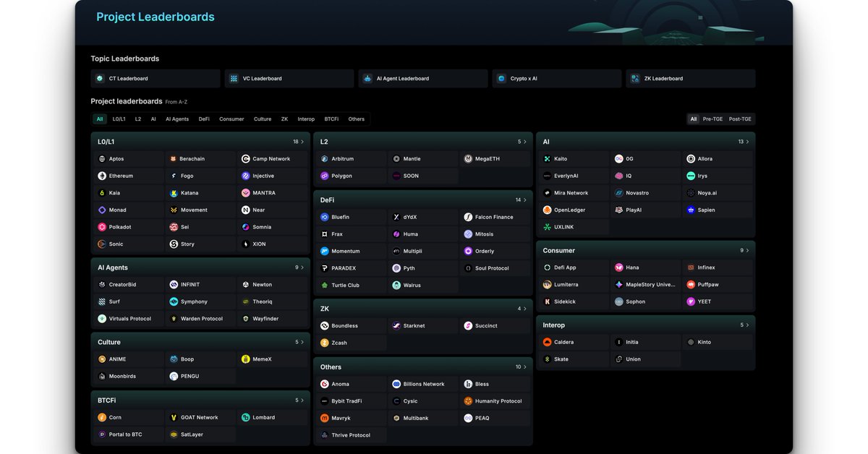The height and width of the screenshot is (454, 868).
Task: Click the Ethereum logo icon
Action: [x=102, y=176]
